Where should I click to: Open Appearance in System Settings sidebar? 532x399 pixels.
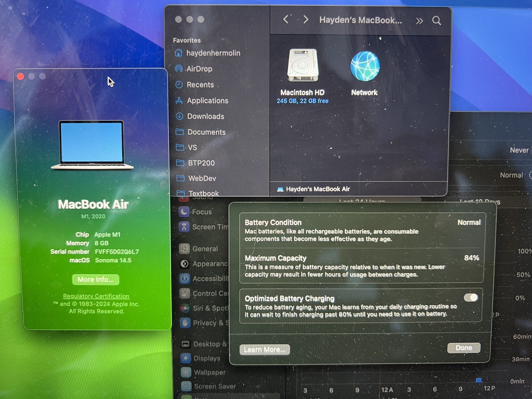[203, 264]
